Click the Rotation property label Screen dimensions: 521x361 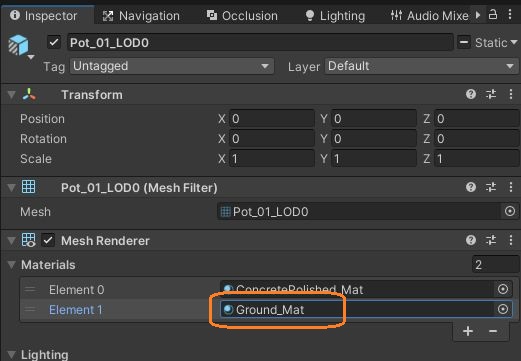(x=43, y=139)
